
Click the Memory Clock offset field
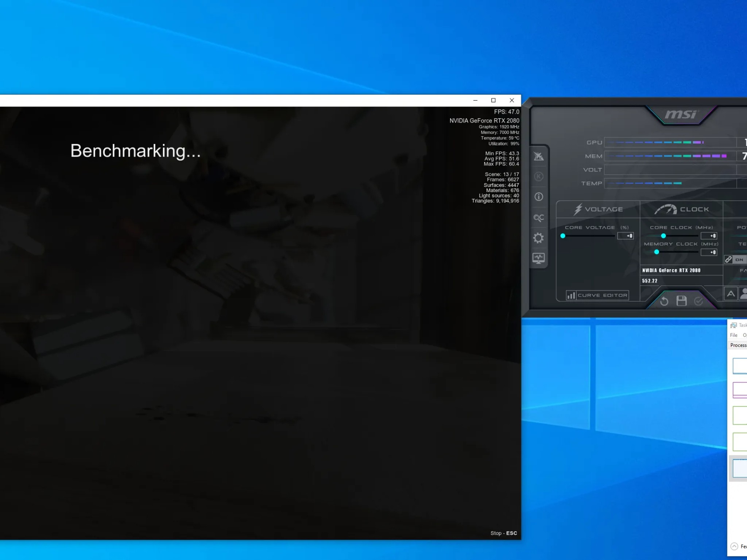pyautogui.click(x=709, y=252)
